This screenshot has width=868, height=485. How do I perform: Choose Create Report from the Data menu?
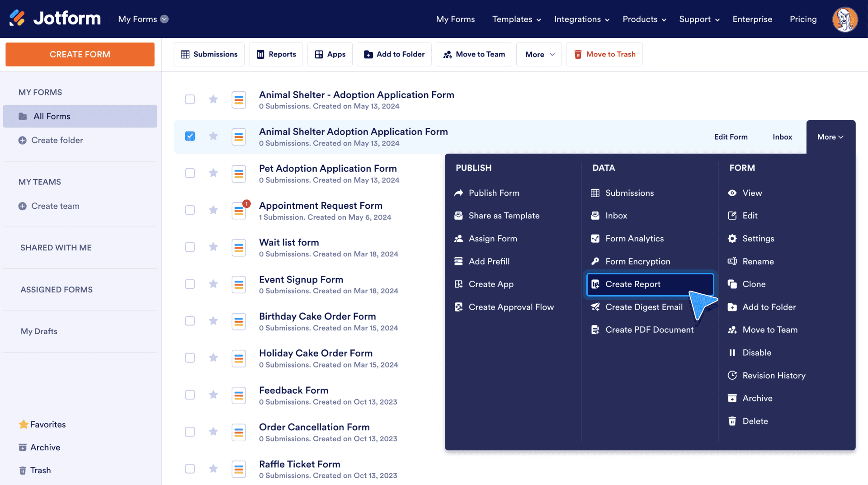650,284
